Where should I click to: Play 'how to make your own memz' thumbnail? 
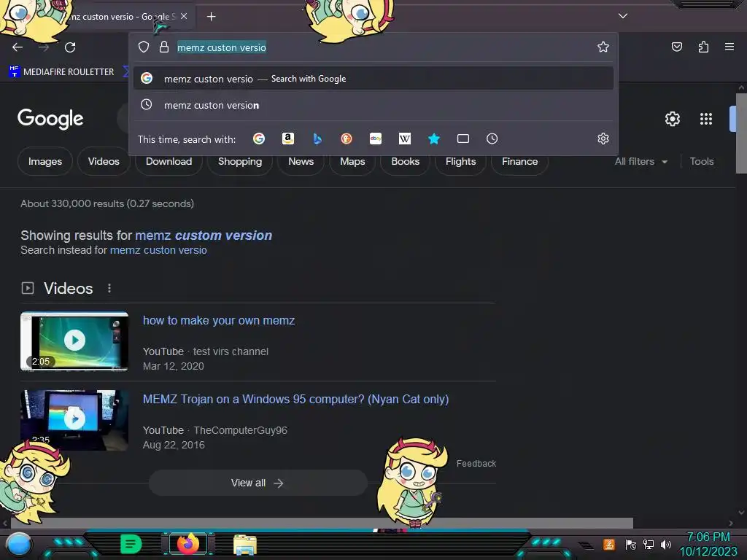coord(74,341)
